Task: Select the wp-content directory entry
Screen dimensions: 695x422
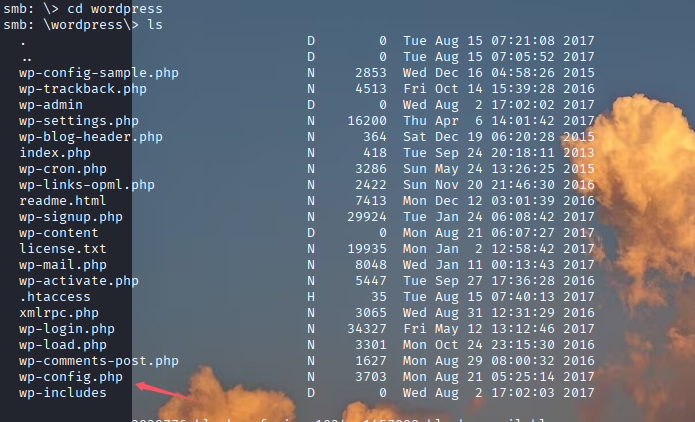Action: (58, 233)
